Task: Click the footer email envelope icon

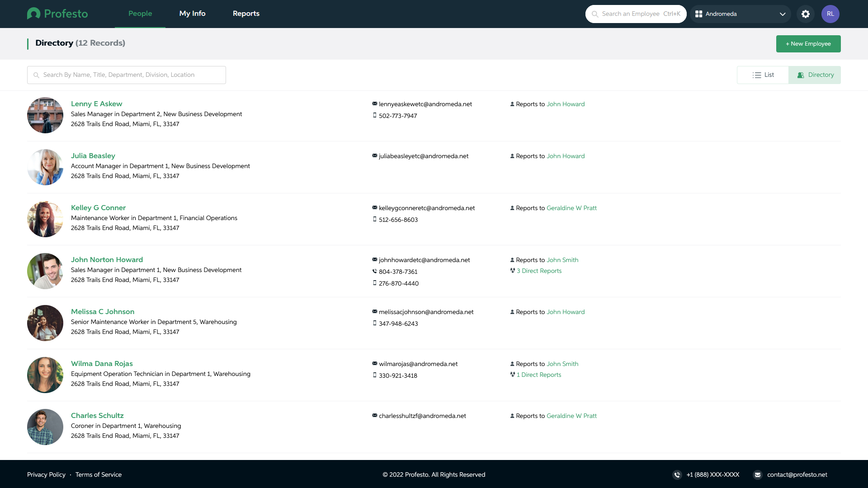Action: point(758,474)
